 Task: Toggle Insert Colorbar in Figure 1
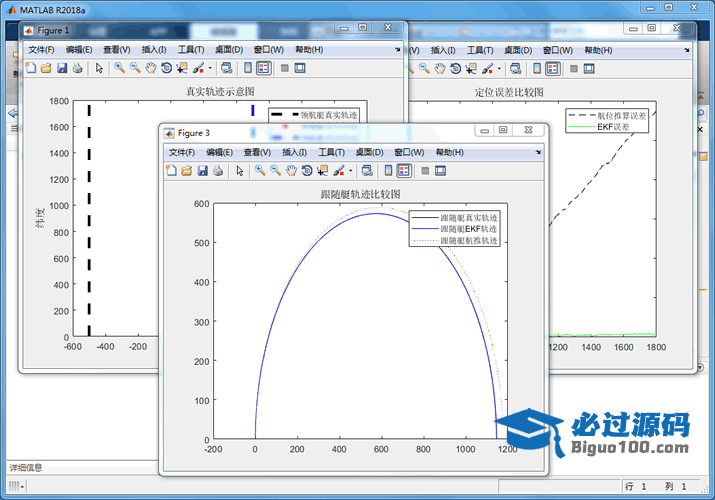[248, 68]
